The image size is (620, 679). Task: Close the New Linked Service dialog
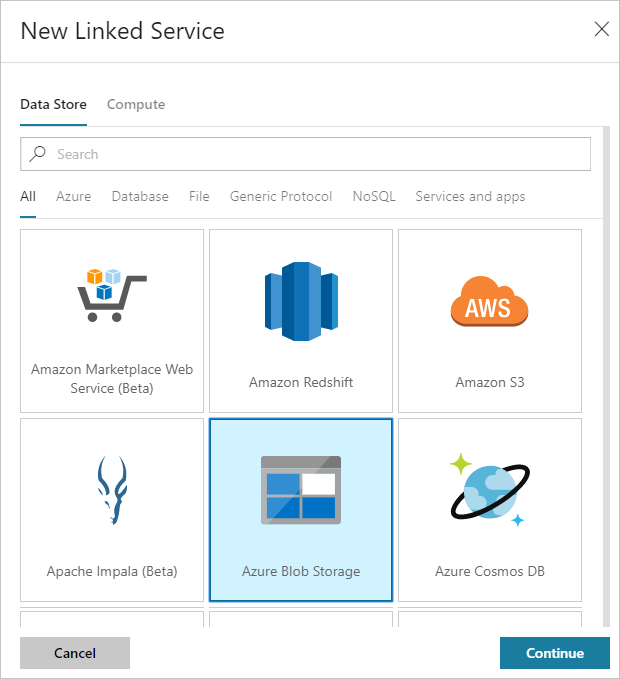(602, 29)
